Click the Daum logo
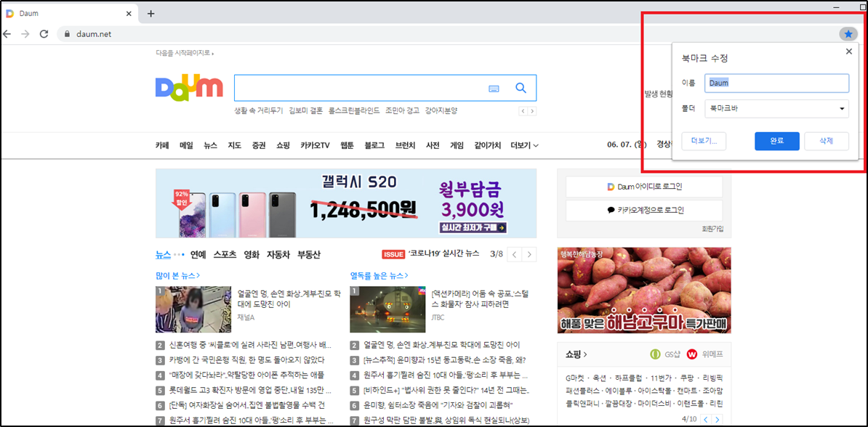 coord(189,89)
